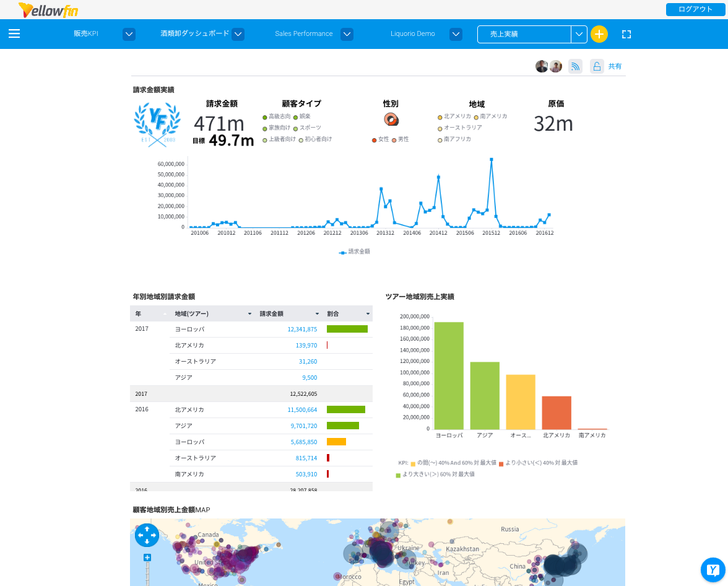728x586 pixels.
Task: Click the 共有 share link
Action: [615, 66]
